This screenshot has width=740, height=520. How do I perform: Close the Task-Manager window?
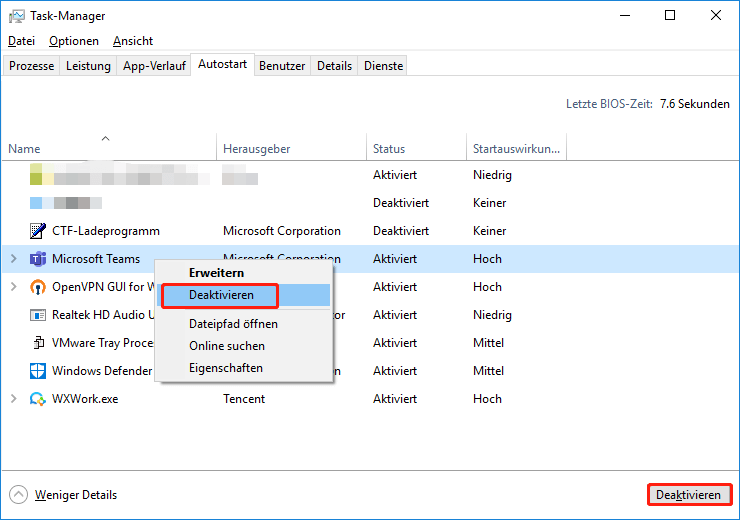(715, 16)
